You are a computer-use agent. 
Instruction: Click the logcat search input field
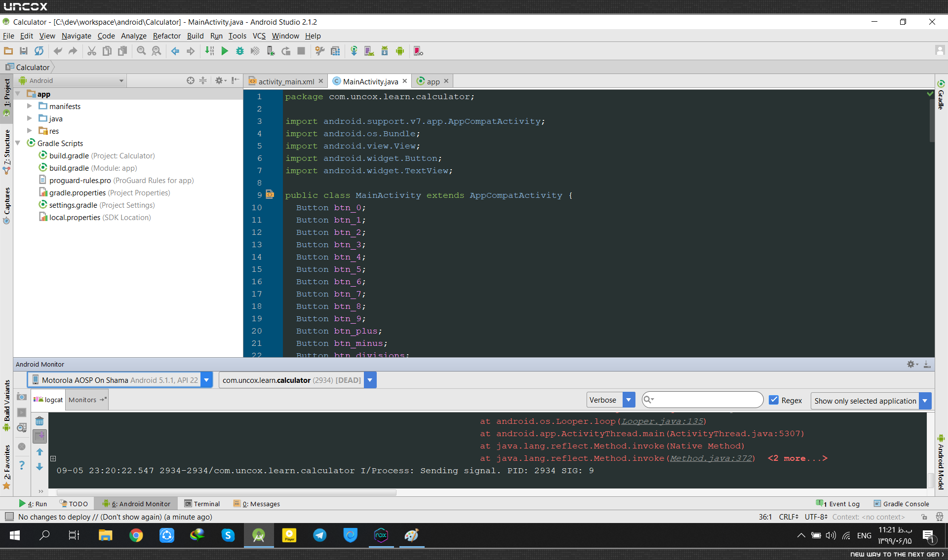pyautogui.click(x=703, y=400)
